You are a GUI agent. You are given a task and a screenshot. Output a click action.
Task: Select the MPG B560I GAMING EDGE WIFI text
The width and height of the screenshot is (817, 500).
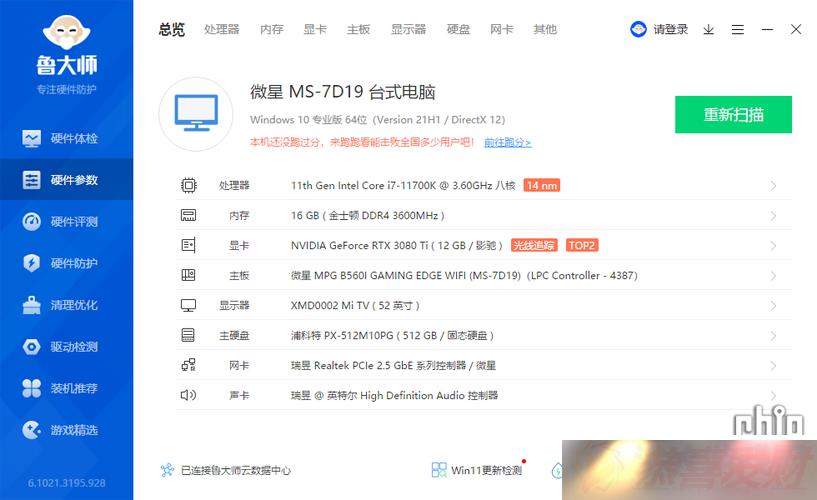pos(464,276)
